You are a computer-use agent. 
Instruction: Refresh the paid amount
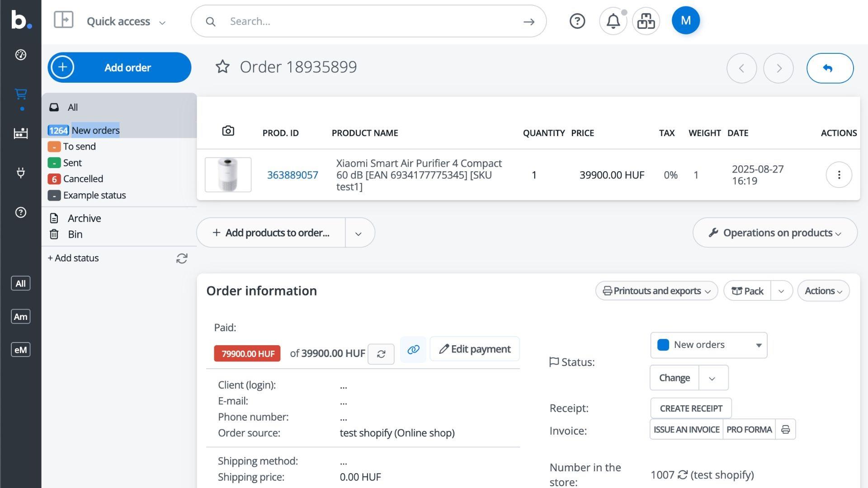[381, 354]
